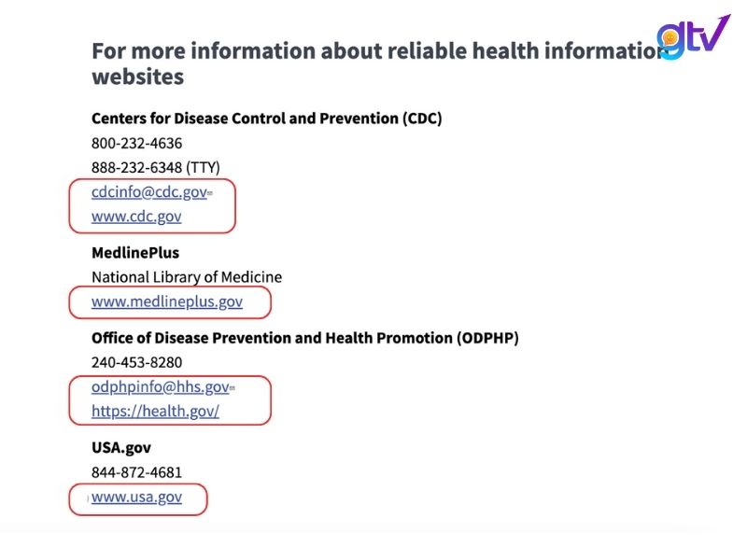Image resolution: width=747 pixels, height=560 pixels.
Task: Follow the https://health.gov/ link
Action: click(x=155, y=411)
